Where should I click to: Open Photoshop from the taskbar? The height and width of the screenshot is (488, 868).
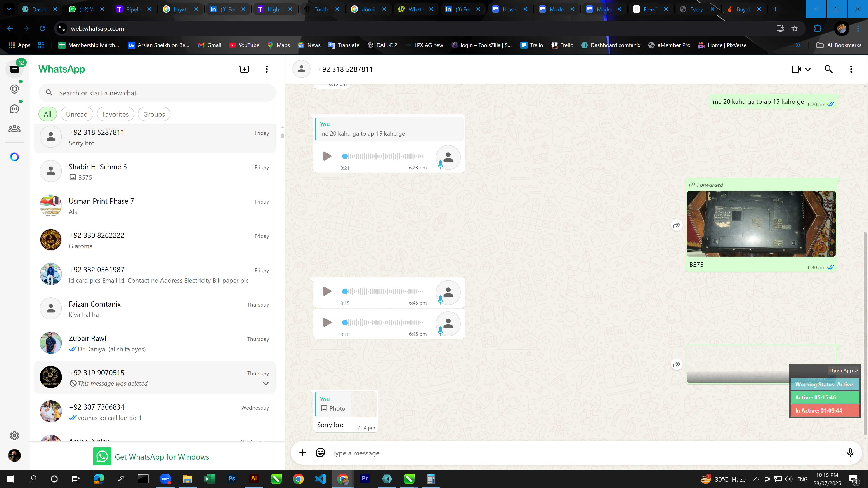click(x=232, y=479)
